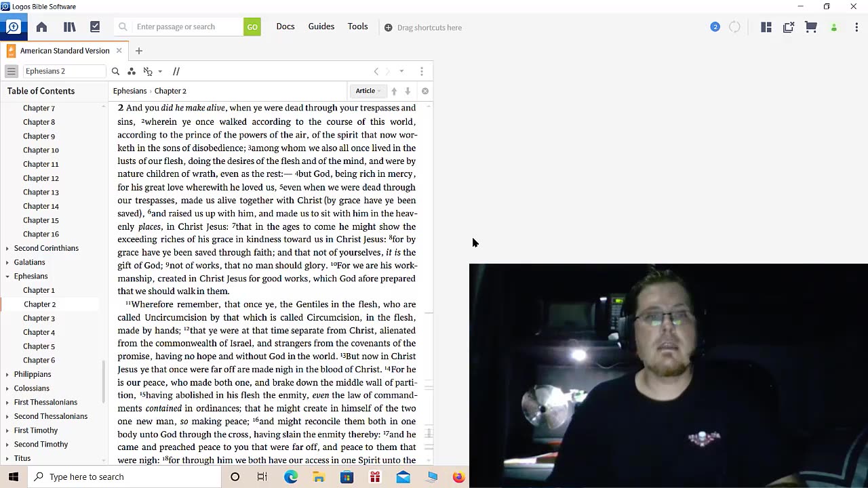Open Task View on the taskbar
Screen dimensions: 868x488
pos(262,477)
